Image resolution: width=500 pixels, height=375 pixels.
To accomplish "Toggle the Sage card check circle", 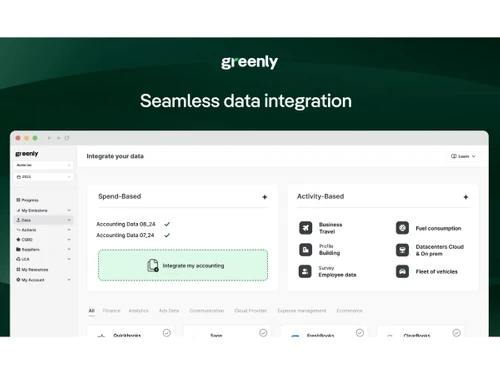I will (263, 333).
